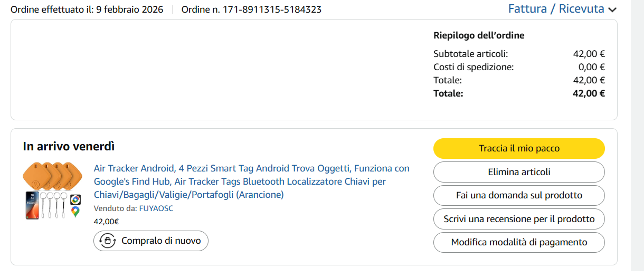
Task: Click the Riepilogo dell'ordine heading
Action: click(479, 35)
